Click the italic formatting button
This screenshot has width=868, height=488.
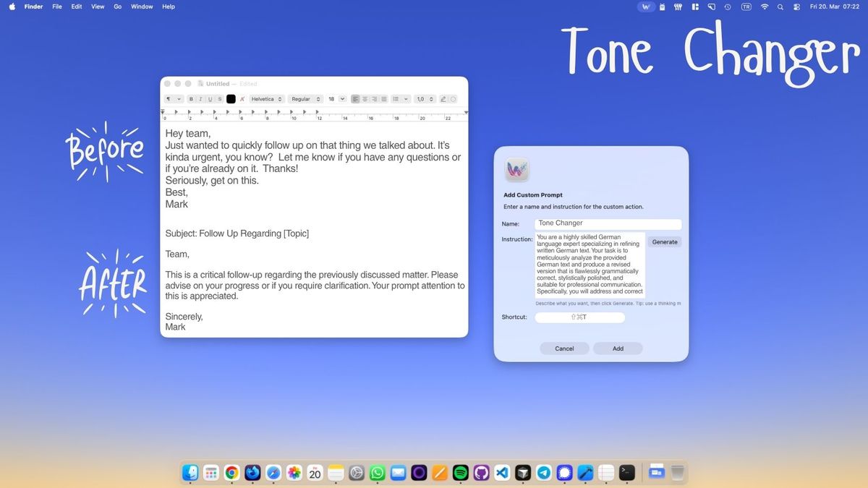[201, 99]
